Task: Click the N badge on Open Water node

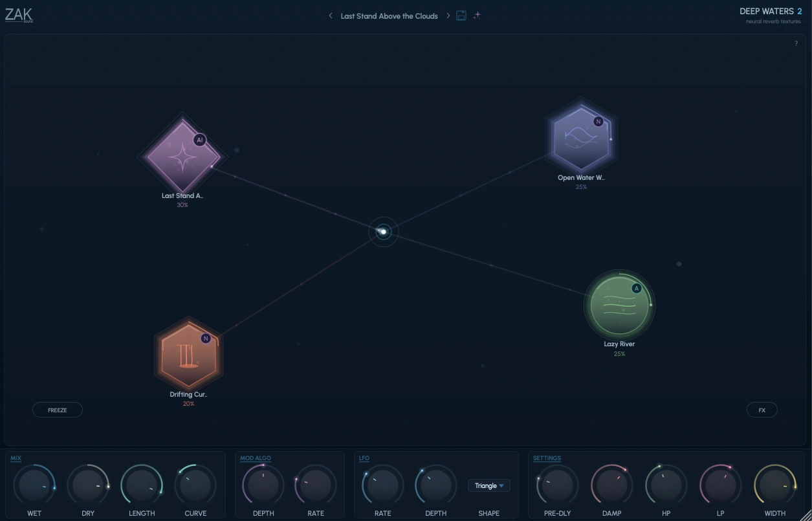Action: coord(598,122)
